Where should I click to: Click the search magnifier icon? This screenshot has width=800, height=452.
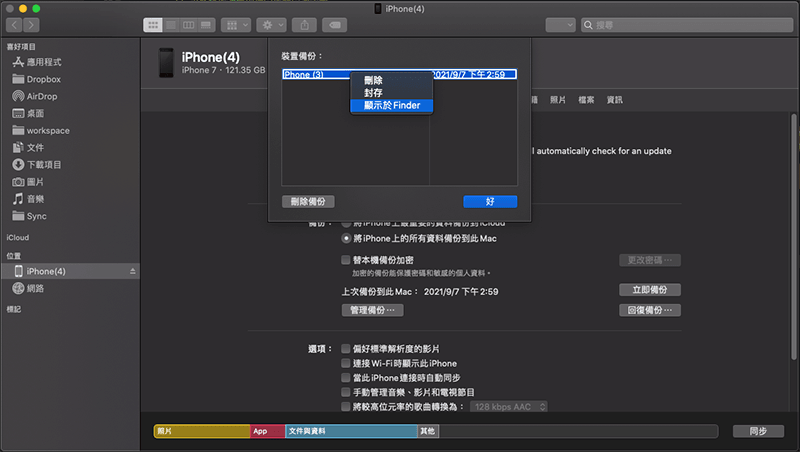588,25
